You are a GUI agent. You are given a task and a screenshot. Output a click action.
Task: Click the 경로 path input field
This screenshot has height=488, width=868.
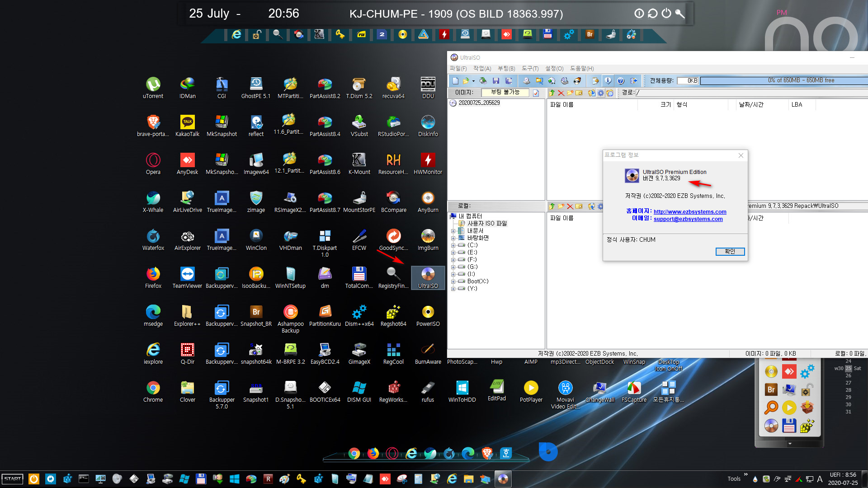751,93
